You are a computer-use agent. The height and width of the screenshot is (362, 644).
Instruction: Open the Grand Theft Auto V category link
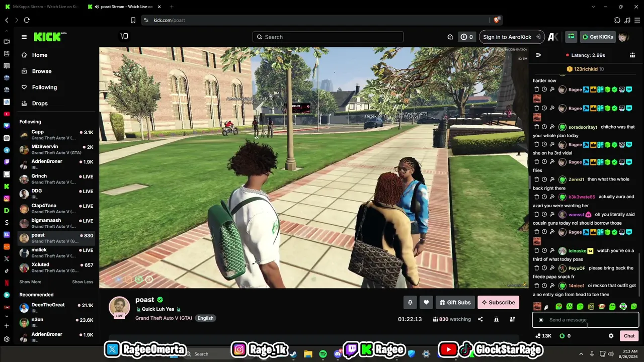click(164, 318)
